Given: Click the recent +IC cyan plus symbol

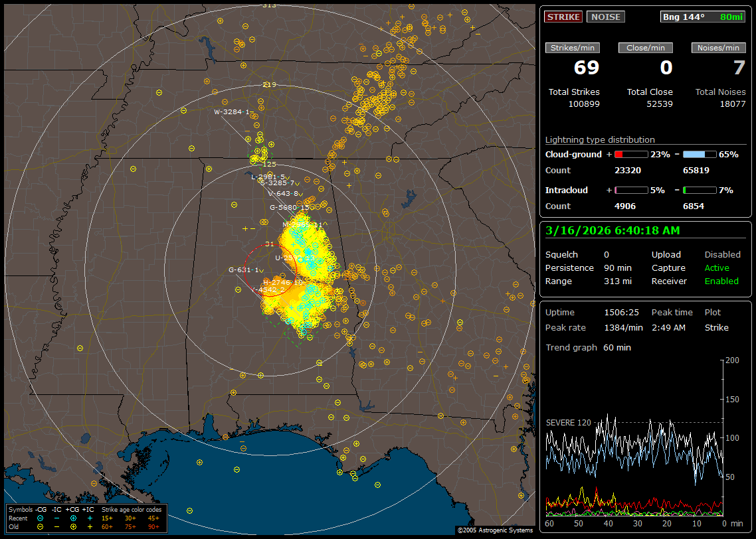Looking at the screenshot, I should [90, 518].
